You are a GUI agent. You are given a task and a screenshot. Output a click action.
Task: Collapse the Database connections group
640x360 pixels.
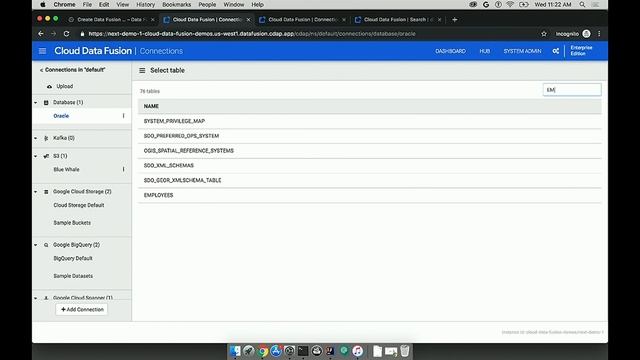[36, 102]
